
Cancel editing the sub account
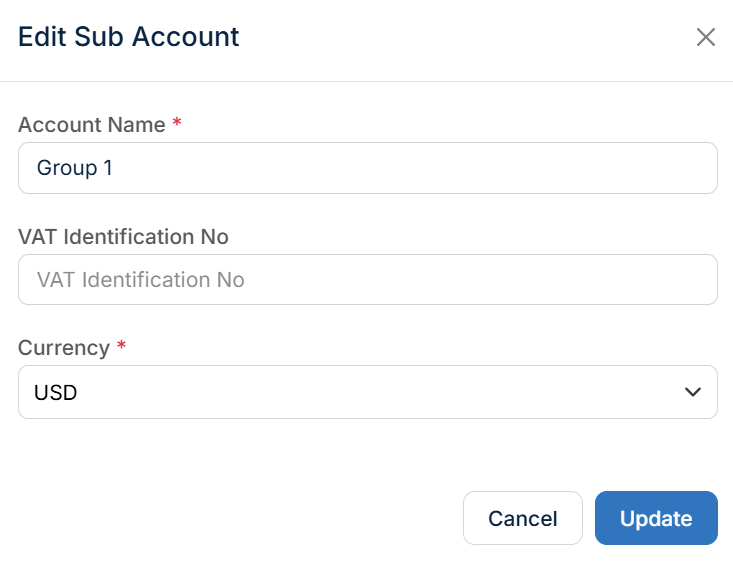(523, 518)
